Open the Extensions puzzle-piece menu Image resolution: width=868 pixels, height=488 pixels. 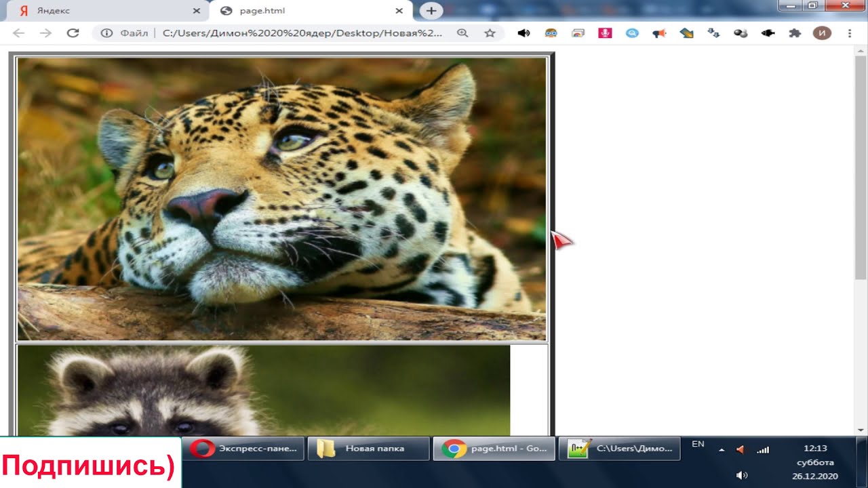pyautogui.click(x=795, y=33)
